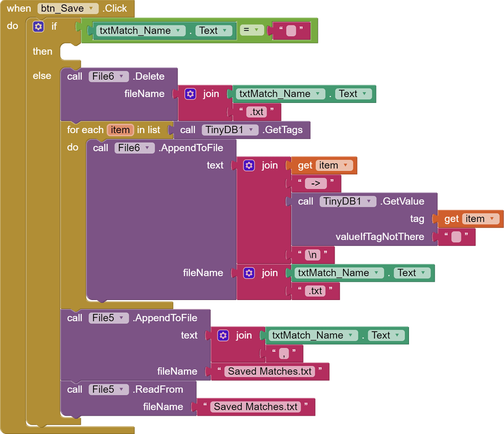Viewport: 504px width, 434px height.
Task: Open the mutator gear on the File6 Delete join block
Action: tap(190, 94)
